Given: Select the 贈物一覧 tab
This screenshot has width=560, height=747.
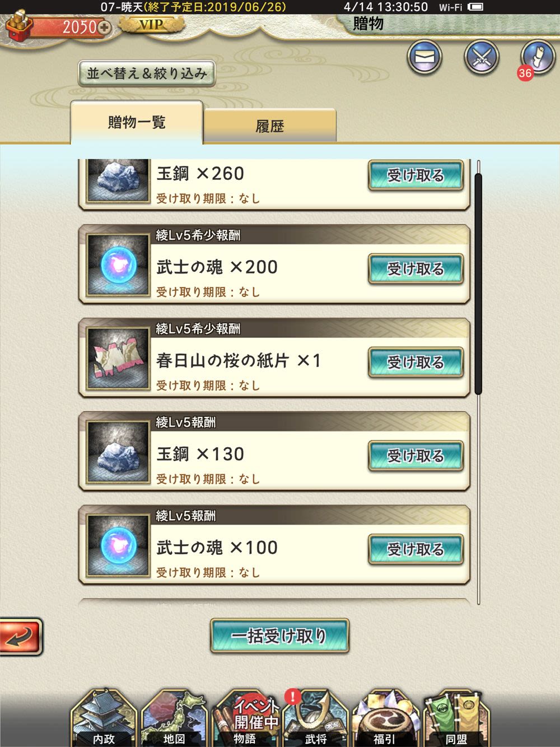Looking at the screenshot, I should [x=137, y=122].
